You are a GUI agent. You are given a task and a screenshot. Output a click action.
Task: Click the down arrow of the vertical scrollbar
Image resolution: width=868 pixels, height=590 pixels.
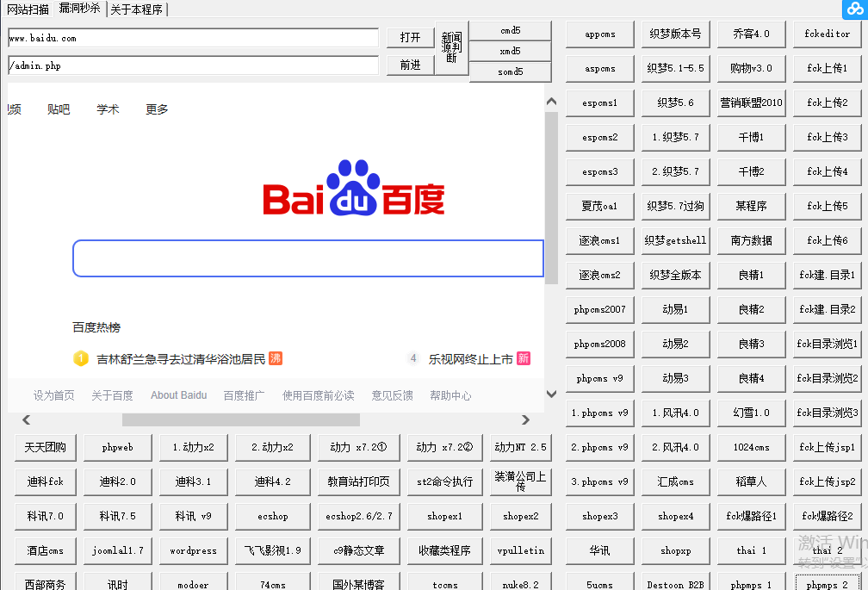pyautogui.click(x=551, y=394)
